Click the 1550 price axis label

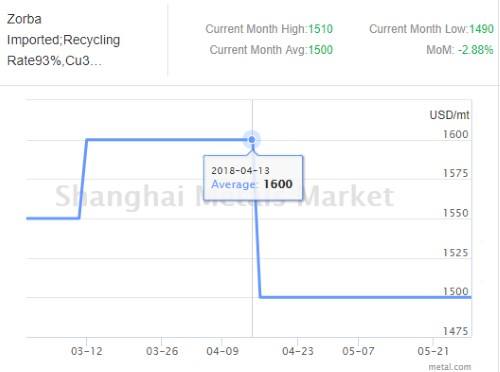[x=455, y=213]
